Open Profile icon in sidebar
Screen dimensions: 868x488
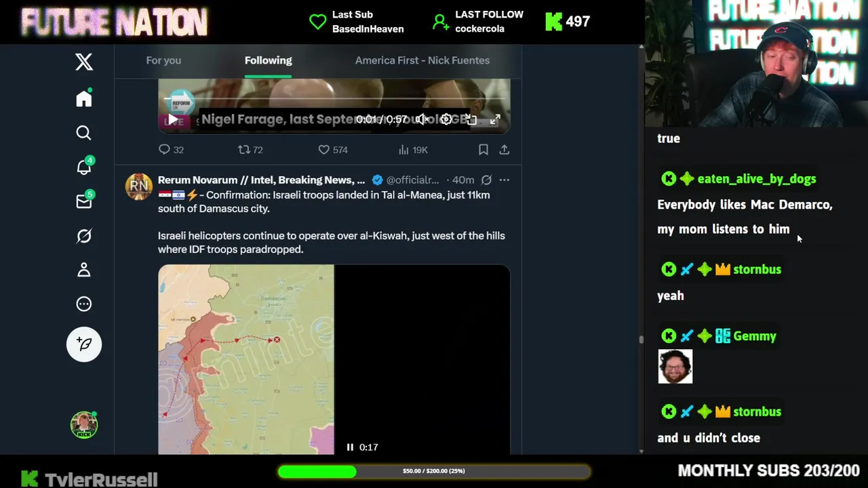[84, 270]
